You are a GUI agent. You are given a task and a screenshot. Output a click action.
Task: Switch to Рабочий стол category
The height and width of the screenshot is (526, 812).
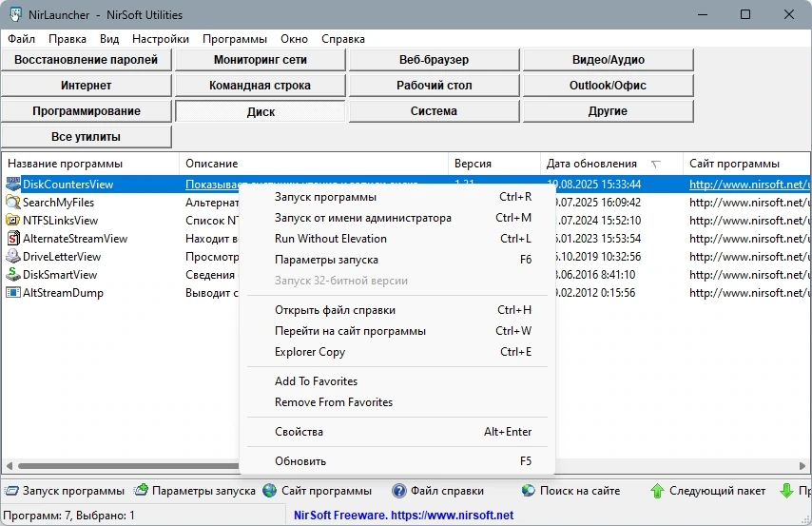pos(434,86)
